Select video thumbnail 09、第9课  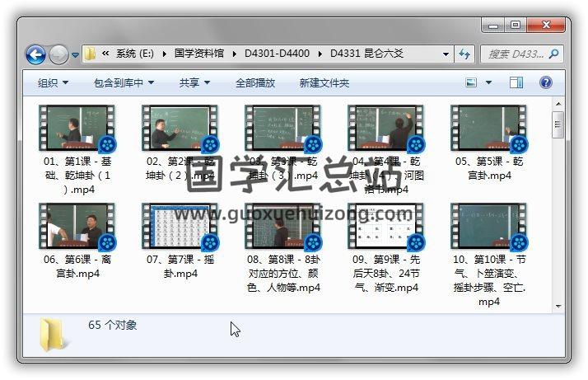pyautogui.click(x=386, y=226)
